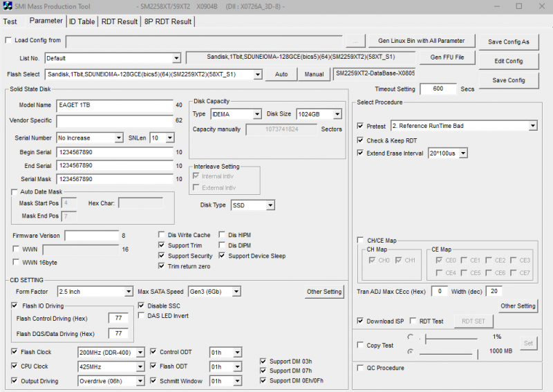This screenshot has width=553, height=392.
Task: Expand the Flash Clock frequency dropdown
Action: click(x=140, y=352)
